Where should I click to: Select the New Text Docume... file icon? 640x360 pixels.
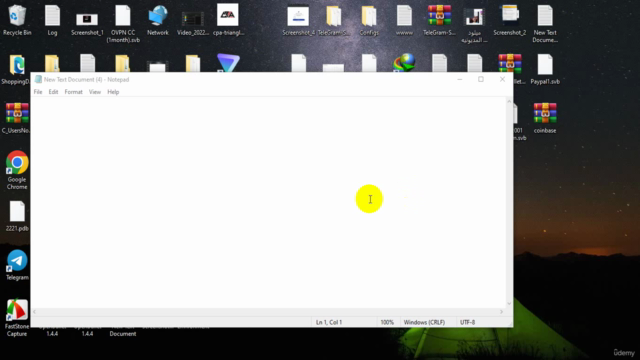[x=545, y=23]
